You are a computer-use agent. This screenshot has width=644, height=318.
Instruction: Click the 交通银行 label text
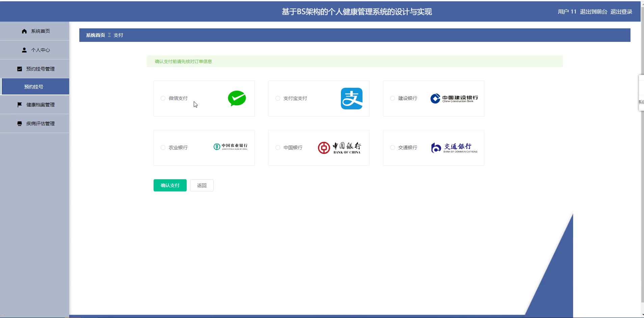408,148
